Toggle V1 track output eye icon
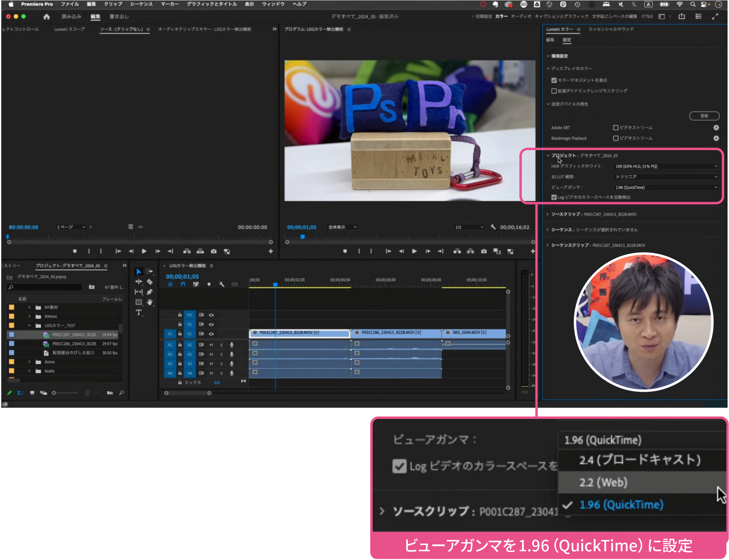The height and width of the screenshot is (560, 729). (x=211, y=334)
